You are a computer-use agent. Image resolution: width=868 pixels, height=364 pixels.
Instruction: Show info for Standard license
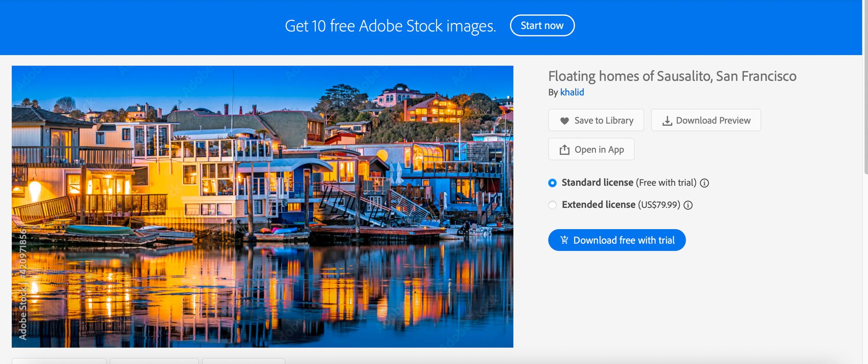pos(704,183)
